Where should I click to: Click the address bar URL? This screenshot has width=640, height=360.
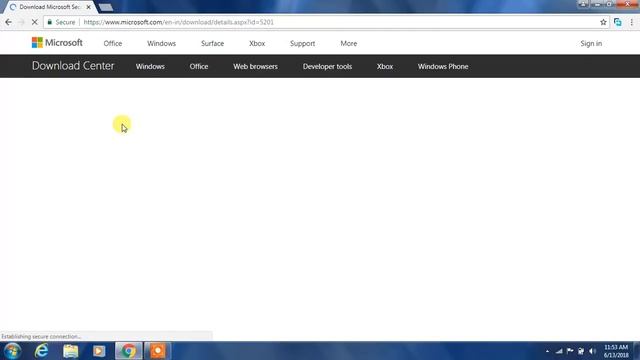178,22
